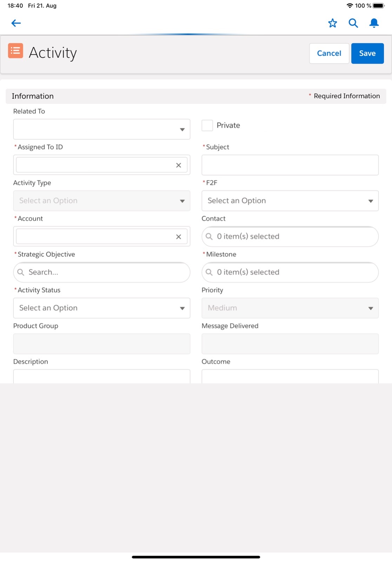Clear the Account field with X
The width and height of the screenshot is (392, 562).
179,237
